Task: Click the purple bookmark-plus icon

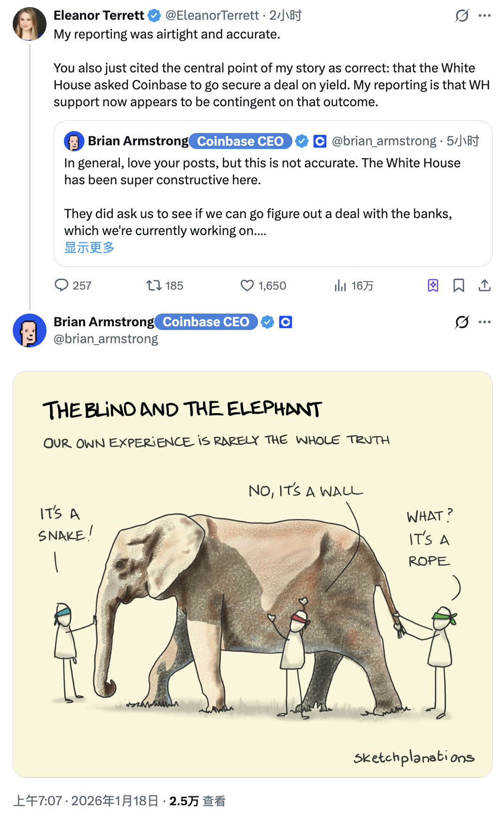Action: (x=433, y=285)
